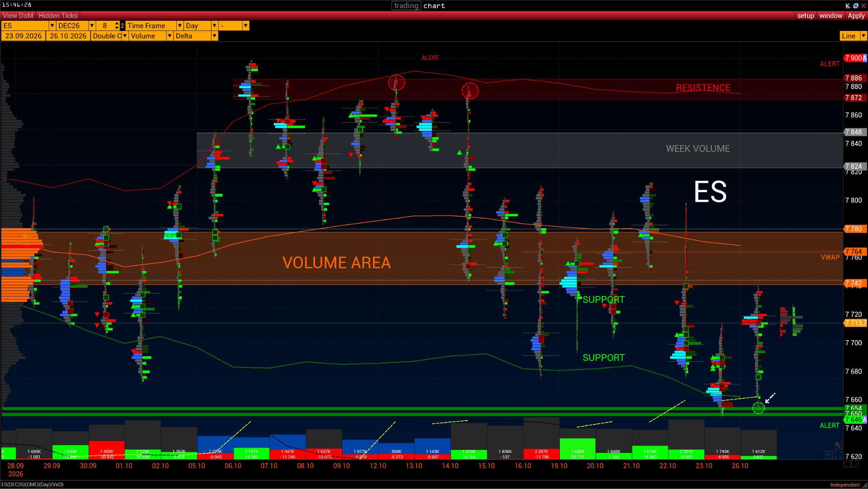Click the start date field 23.09.2026
This screenshot has width=868, height=489.
click(23, 36)
